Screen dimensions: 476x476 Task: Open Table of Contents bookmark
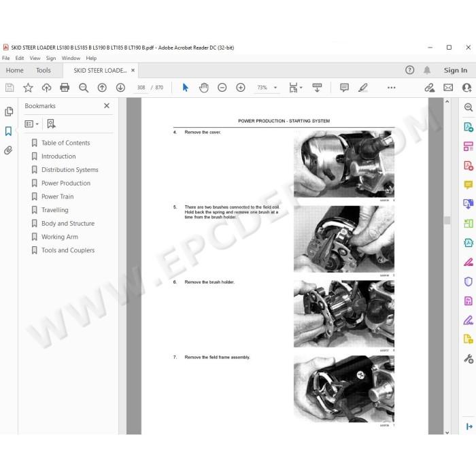pyautogui.click(x=65, y=143)
